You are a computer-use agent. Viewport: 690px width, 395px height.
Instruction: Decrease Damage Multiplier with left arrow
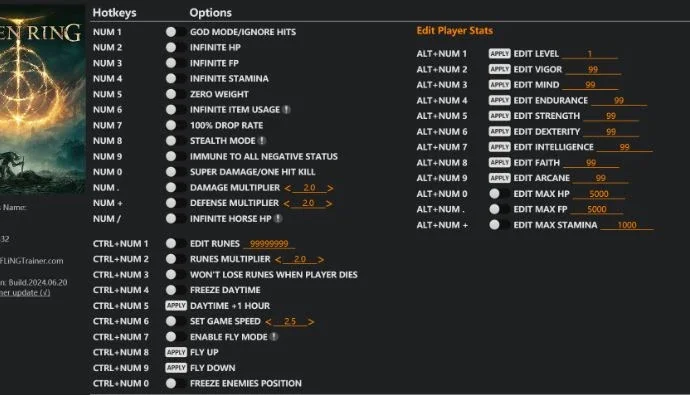pos(287,188)
